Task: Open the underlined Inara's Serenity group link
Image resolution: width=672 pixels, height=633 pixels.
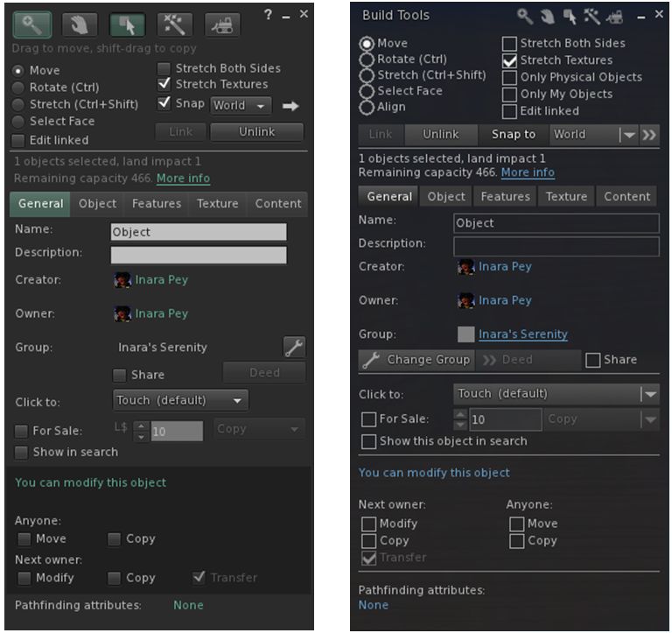Action: tap(522, 334)
